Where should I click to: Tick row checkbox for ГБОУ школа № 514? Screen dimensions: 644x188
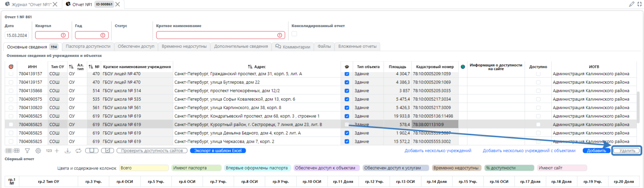point(11,91)
